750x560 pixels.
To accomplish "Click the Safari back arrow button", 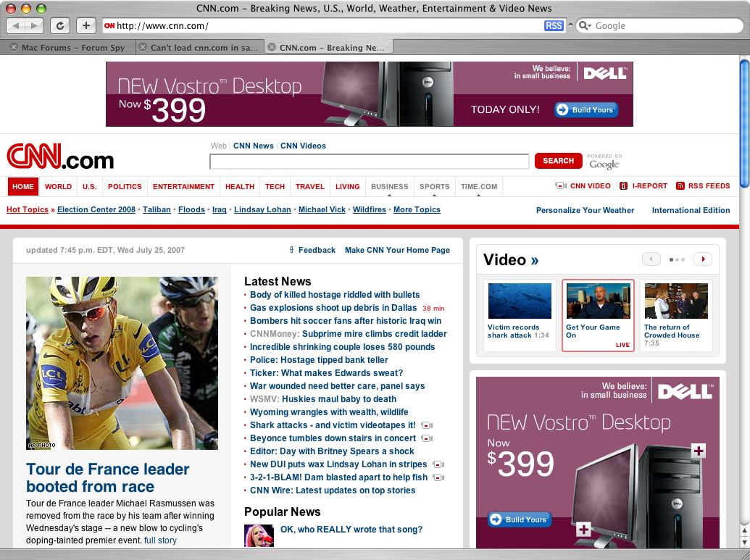I will pos(16,25).
